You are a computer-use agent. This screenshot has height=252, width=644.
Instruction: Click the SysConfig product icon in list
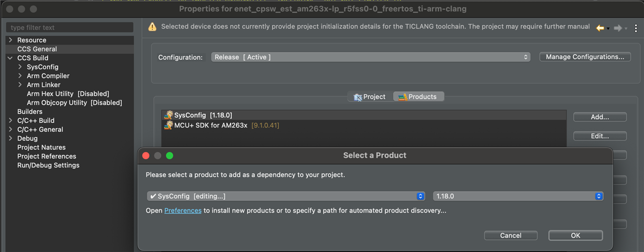tap(168, 115)
